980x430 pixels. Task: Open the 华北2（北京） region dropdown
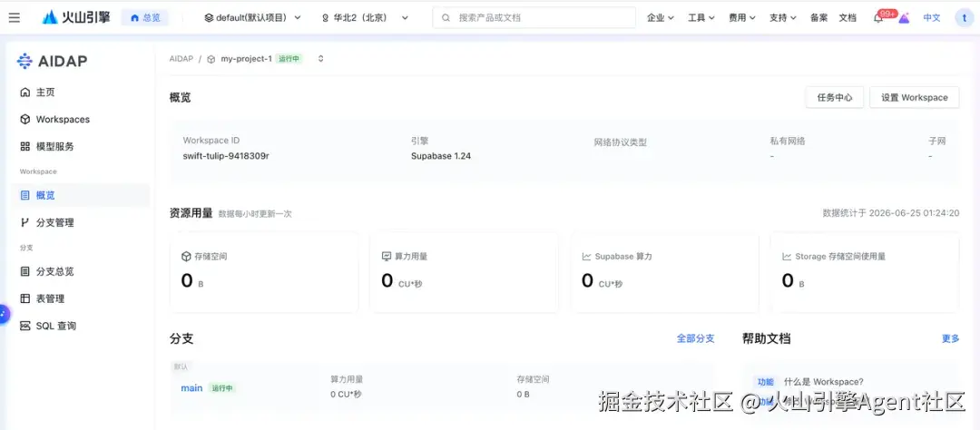pos(365,17)
